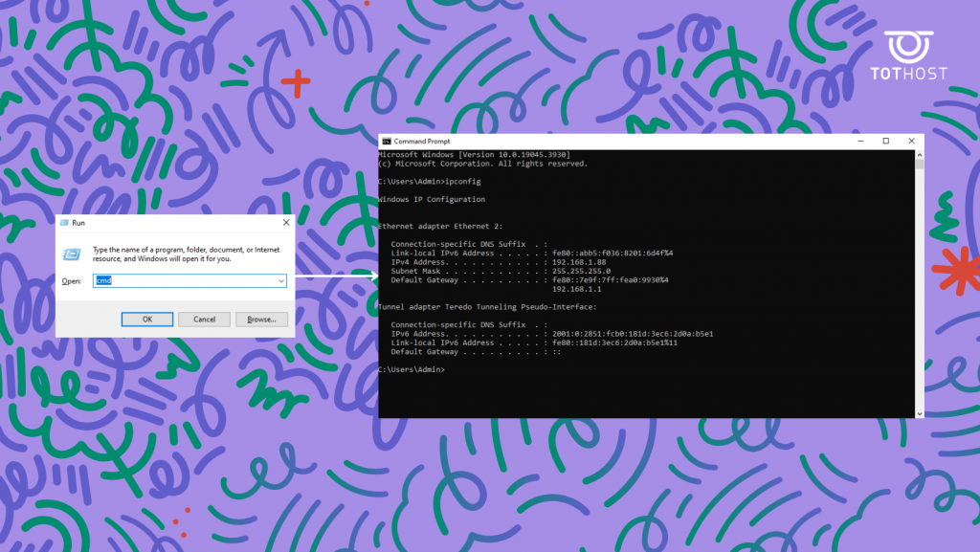Open the Browse file picker
980x552 pixels.
[261, 319]
